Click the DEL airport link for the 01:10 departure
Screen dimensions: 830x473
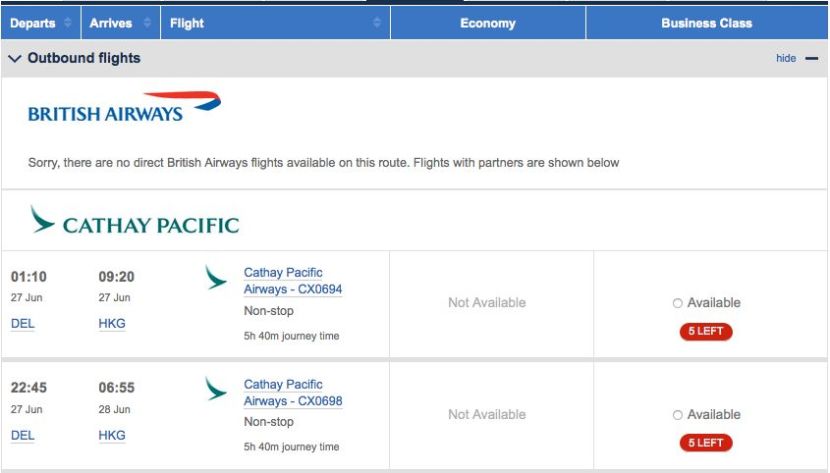22,324
